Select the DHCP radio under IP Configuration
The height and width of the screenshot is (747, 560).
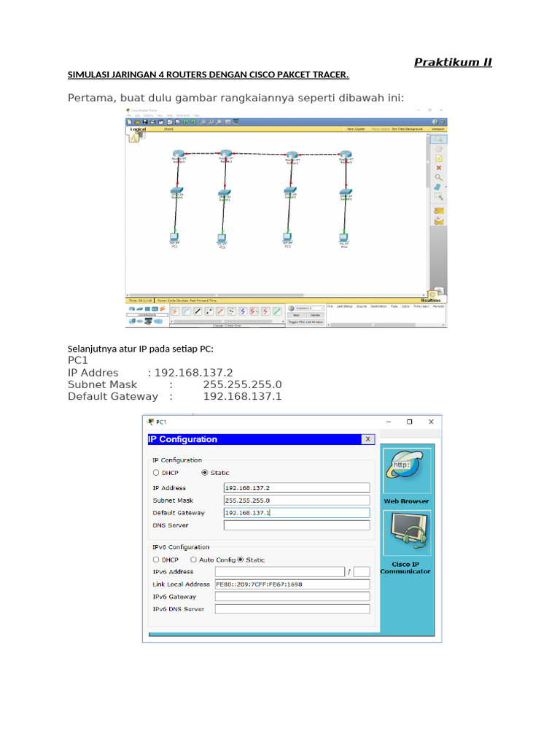coord(156,473)
